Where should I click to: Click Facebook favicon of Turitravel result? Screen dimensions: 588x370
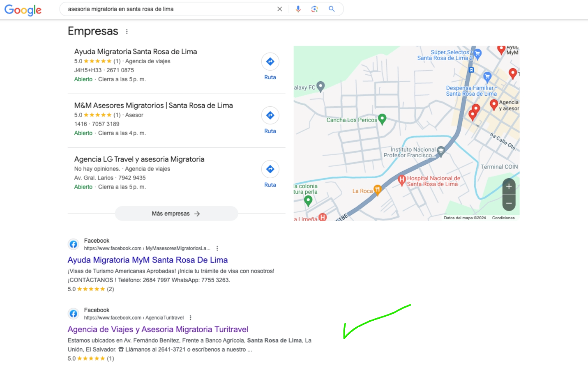pyautogui.click(x=74, y=314)
